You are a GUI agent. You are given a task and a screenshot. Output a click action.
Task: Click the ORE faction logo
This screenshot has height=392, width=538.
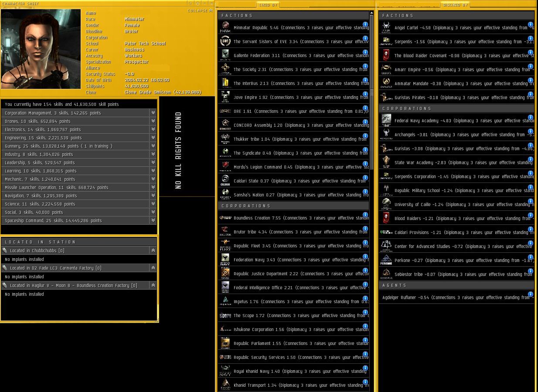point(225,111)
